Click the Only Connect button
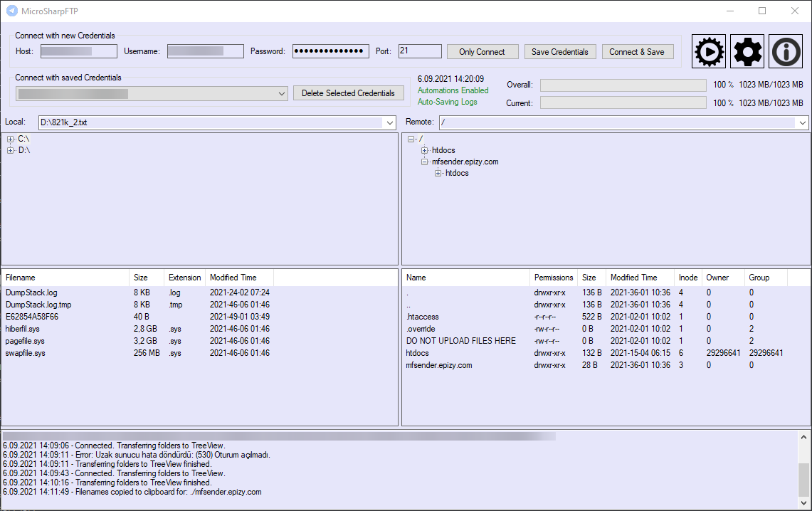 (x=483, y=51)
